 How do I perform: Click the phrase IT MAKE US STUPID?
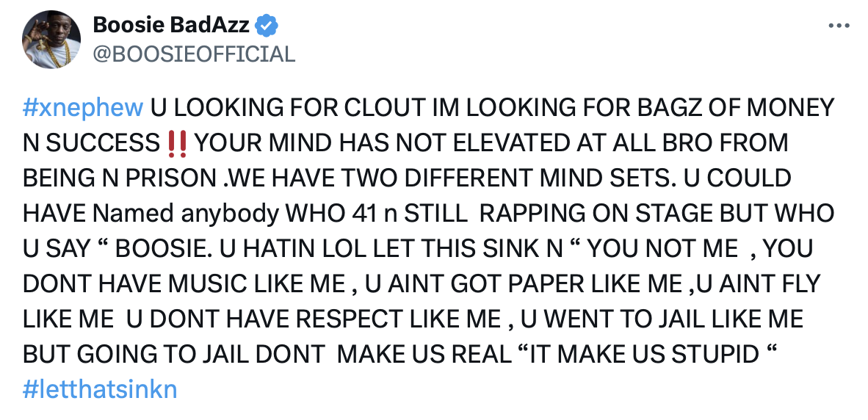(x=642, y=354)
